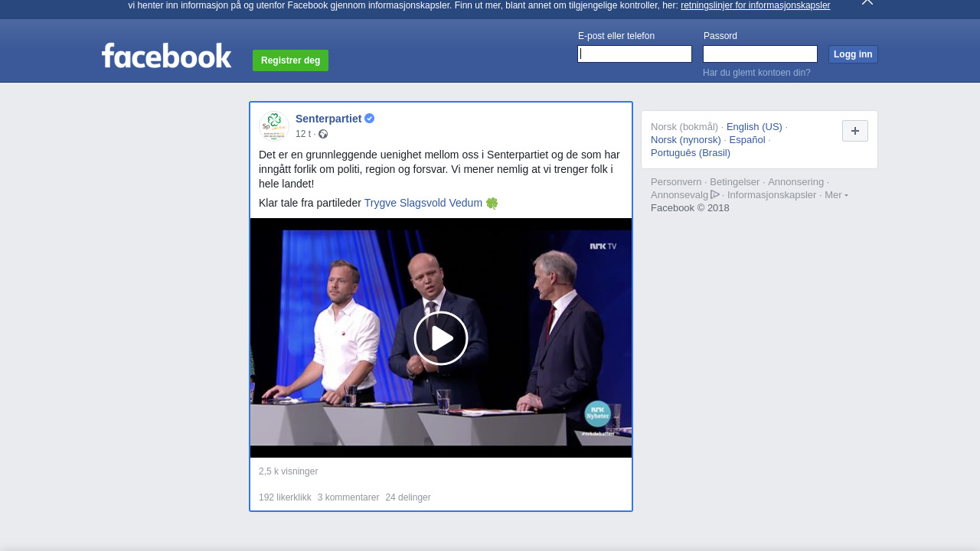The width and height of the screenshot is (980, 551).
Task: Click the Facebook logo
Action: coord(167,56)
